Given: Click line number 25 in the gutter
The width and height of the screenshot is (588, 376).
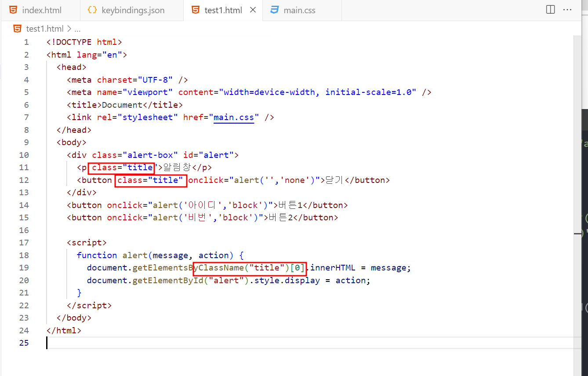Looking at the screenshot, I should click(x=24, y=343).
